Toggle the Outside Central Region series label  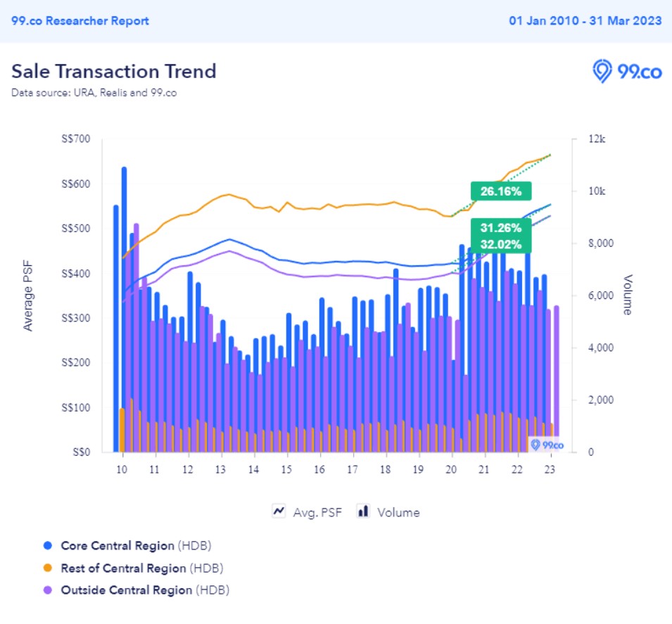click(126, 590)
